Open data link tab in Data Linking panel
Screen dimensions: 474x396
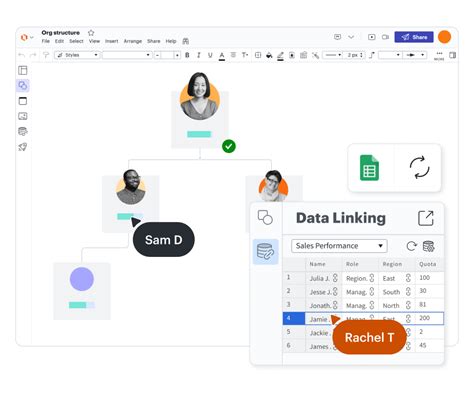click(266, 252)
